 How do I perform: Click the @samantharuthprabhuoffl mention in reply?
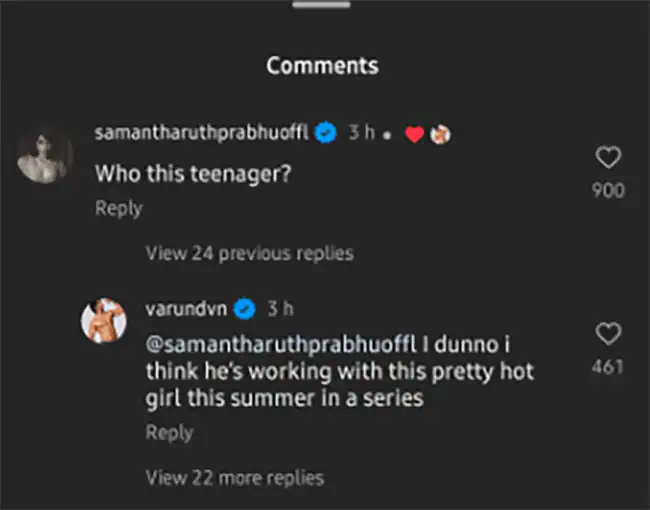tap(281, 345)
